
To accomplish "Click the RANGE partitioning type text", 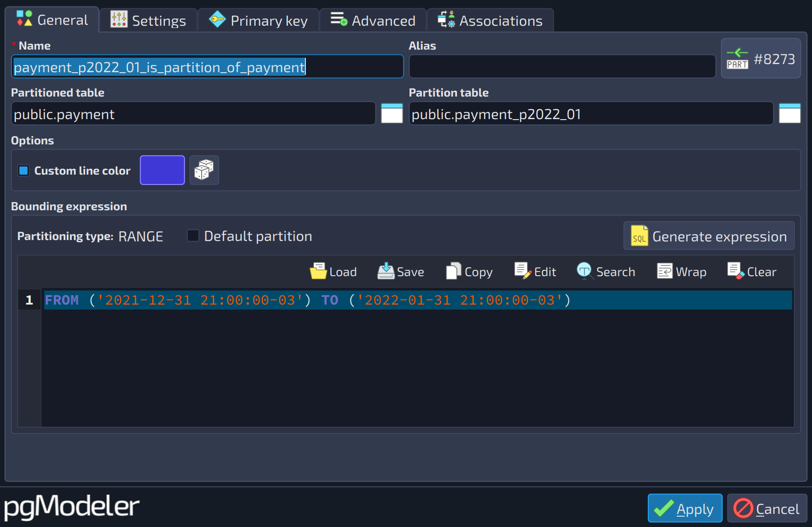I will (x=141, y=236).
